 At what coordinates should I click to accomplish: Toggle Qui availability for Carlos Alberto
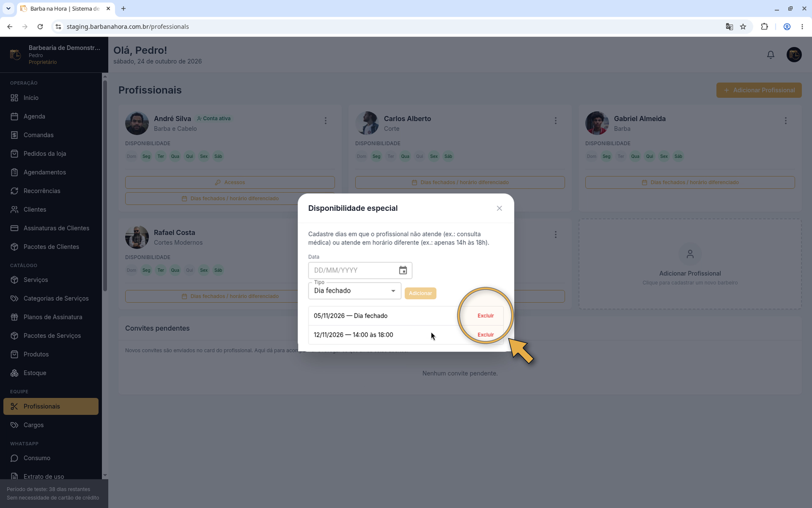(x=419, y=156)
